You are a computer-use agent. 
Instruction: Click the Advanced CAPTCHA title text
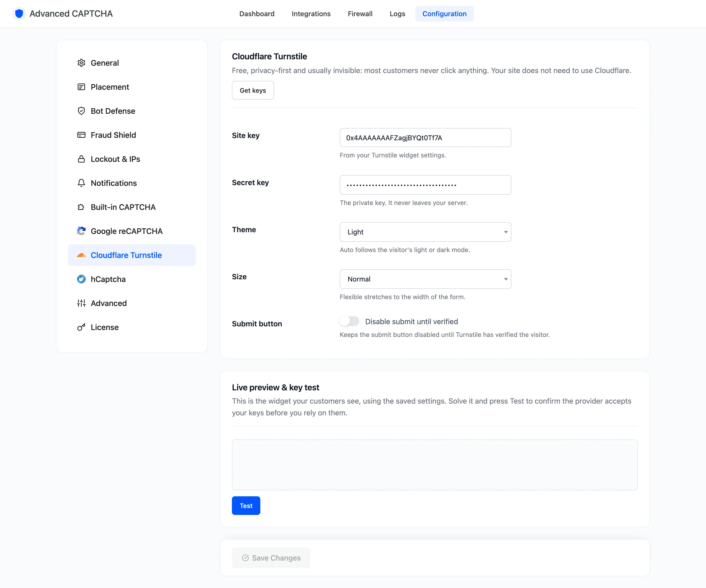(x=71, y=13)
